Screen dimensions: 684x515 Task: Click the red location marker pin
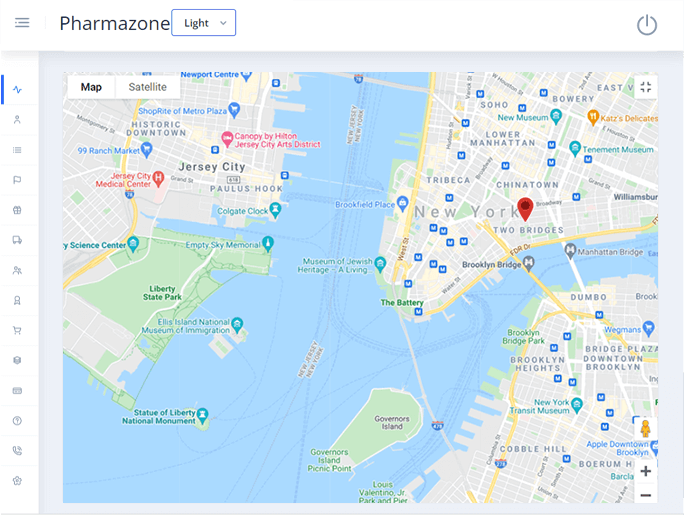pyautogui.click(x=525, y=209)
